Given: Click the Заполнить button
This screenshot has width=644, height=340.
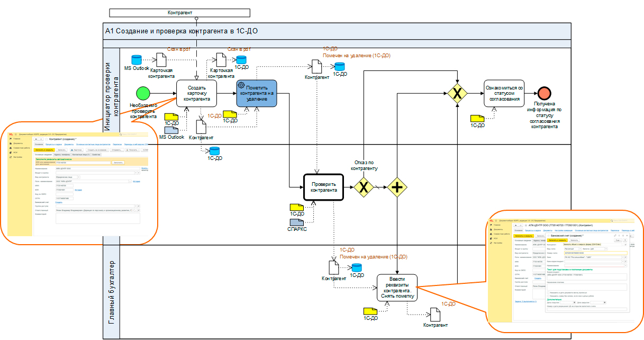Looking at the screenshot, I should tap(117, 163).
